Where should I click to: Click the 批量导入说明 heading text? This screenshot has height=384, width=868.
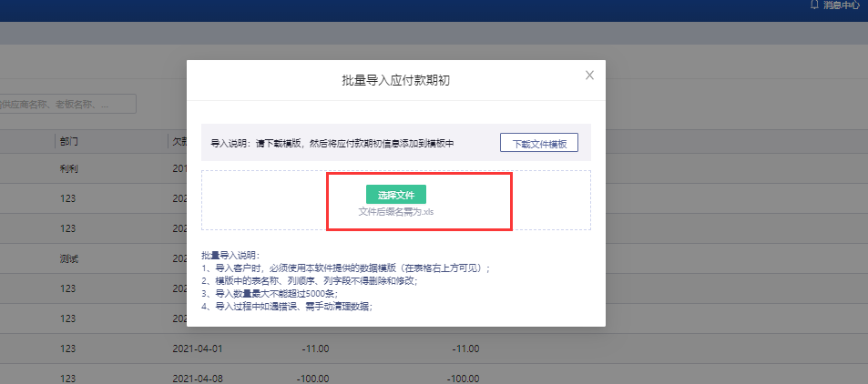click(231, 256)
